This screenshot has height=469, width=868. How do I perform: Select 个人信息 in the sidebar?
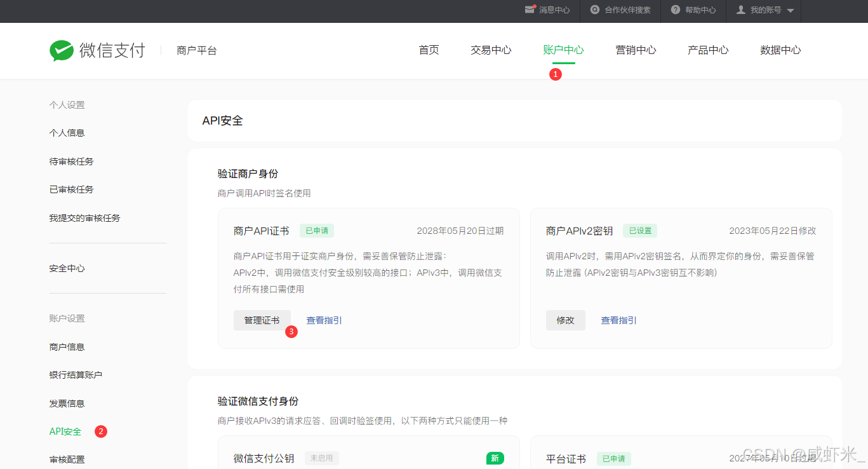click(x=67, y=133)
